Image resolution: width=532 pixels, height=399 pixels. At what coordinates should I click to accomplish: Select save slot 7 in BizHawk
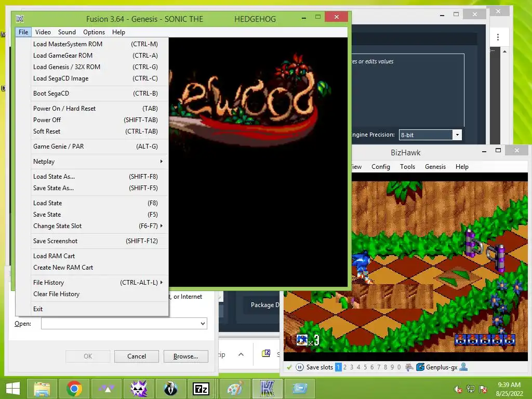pos(379,367)
